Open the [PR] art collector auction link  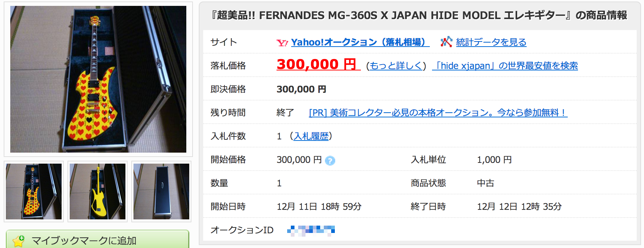pyautogui.click(x=438, y=113)
